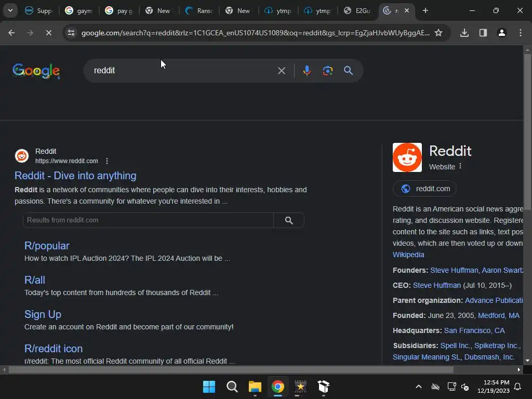Open Reddit - Dive into anything link

pos(75,176)
